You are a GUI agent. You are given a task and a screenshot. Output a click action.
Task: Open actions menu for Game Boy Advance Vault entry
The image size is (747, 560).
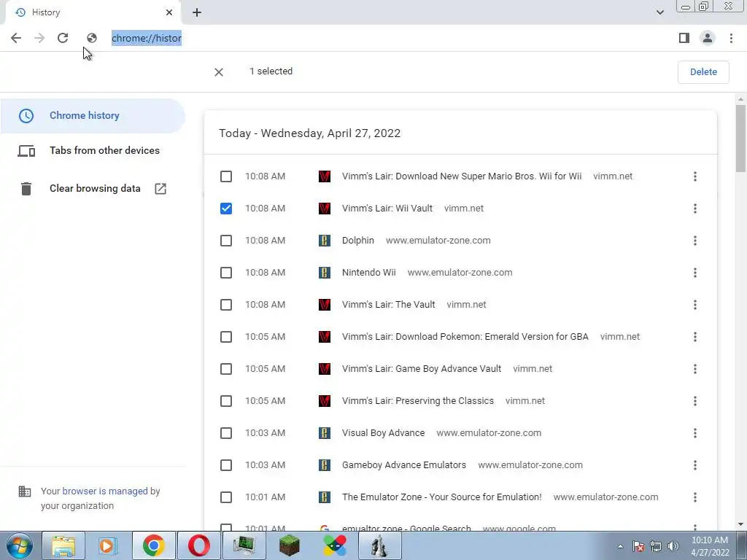tap(695, 369)
